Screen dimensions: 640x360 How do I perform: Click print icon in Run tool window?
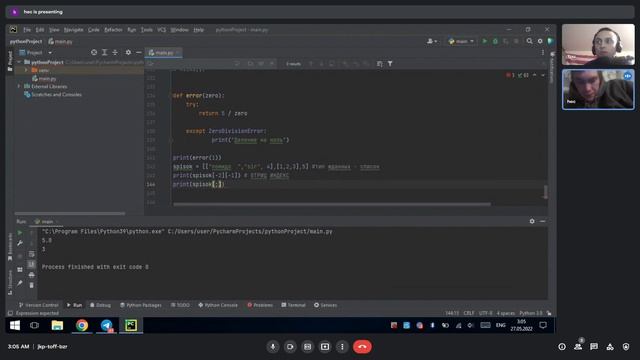31,275
